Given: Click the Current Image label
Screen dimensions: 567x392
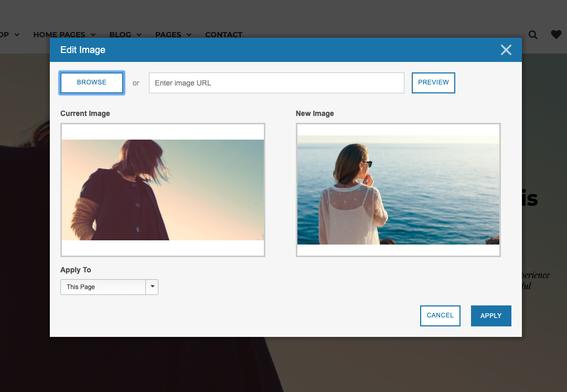Looking at the screenshot, I should pyautogui.click(x=85, y=113).
